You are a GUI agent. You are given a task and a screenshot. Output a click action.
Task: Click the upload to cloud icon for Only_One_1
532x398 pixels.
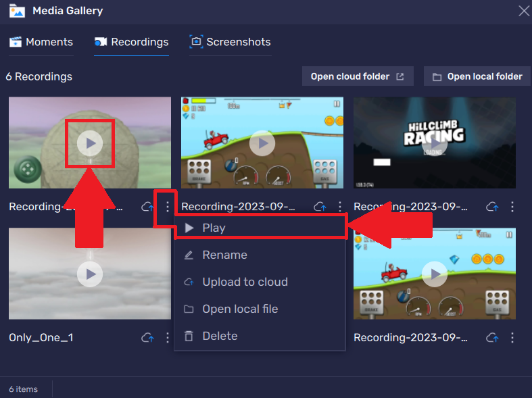click(147, 337)
